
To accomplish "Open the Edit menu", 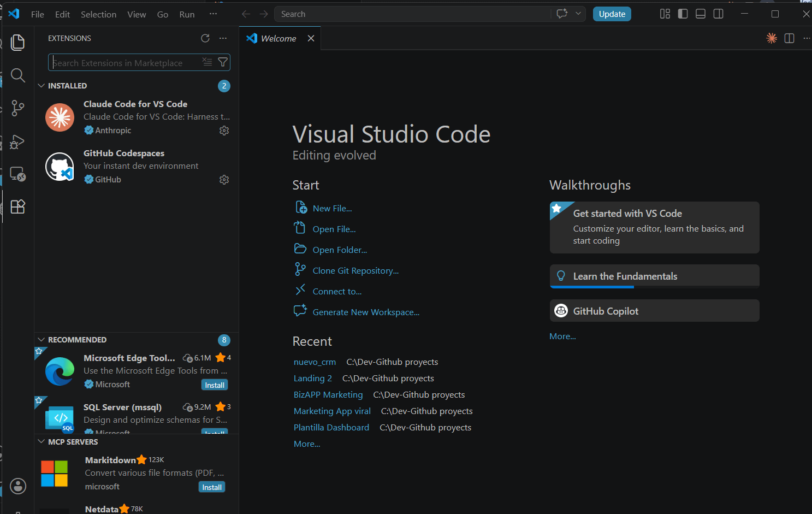I will pos(62,14).
